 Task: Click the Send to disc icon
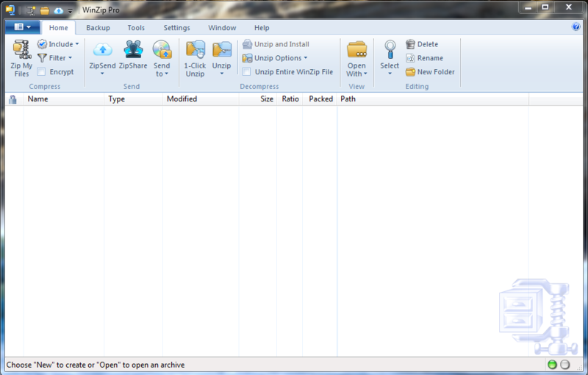click(162, 49)
